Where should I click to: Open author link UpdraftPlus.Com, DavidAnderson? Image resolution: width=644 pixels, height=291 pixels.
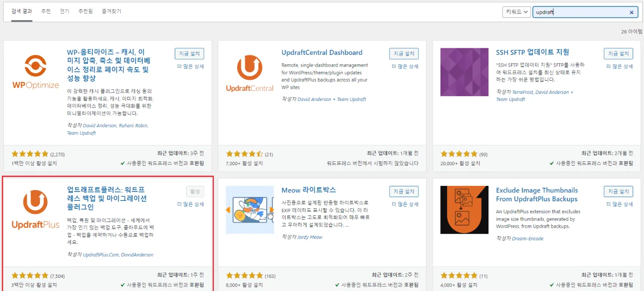tap(118, 255)
